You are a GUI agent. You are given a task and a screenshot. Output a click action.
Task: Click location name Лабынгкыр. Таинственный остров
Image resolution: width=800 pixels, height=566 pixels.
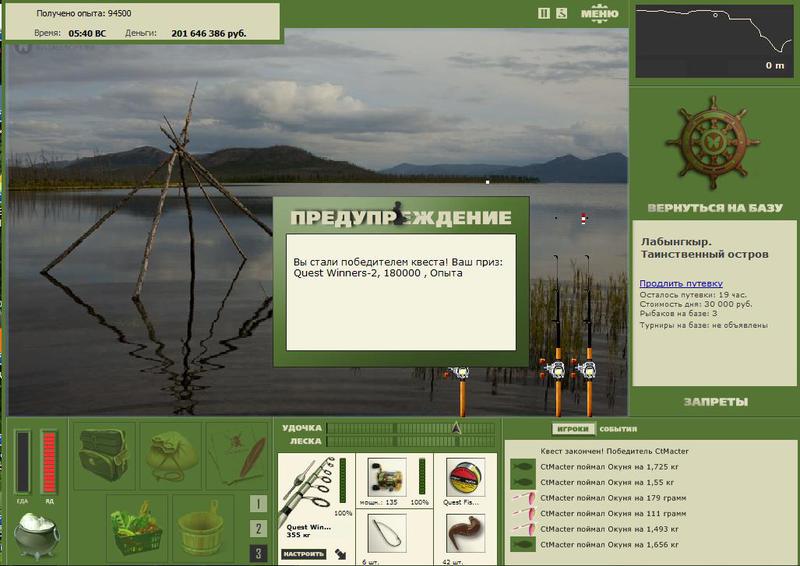tap(704, 248)
